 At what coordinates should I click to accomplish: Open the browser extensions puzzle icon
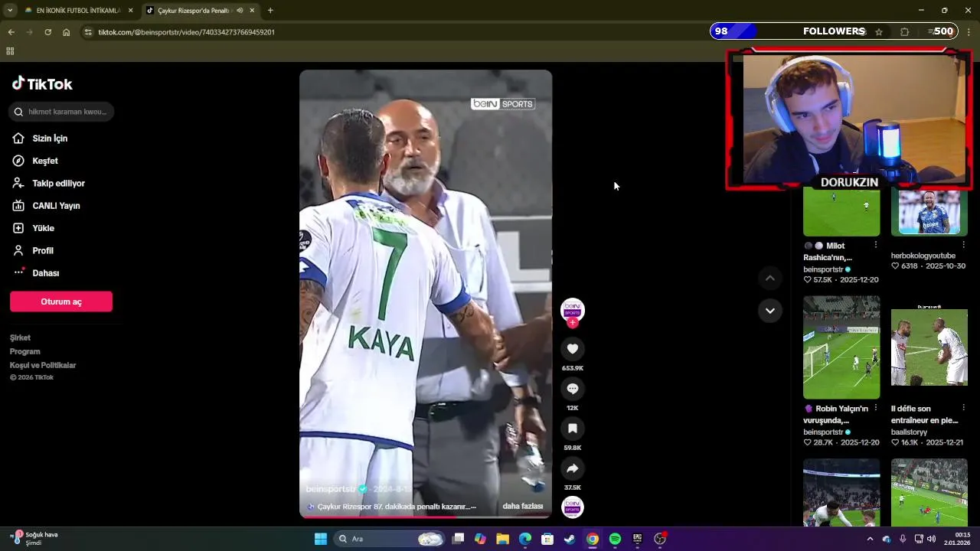pos(905,32)
